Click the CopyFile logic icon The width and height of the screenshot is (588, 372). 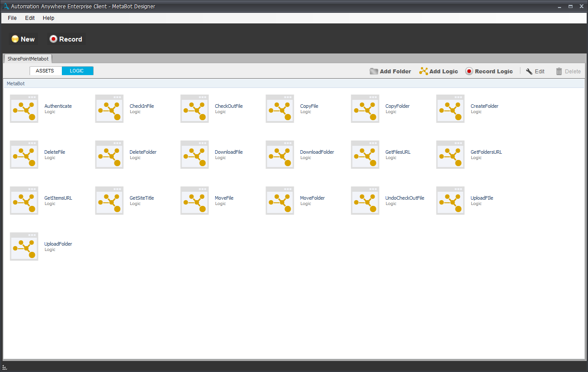coord(280,109)
